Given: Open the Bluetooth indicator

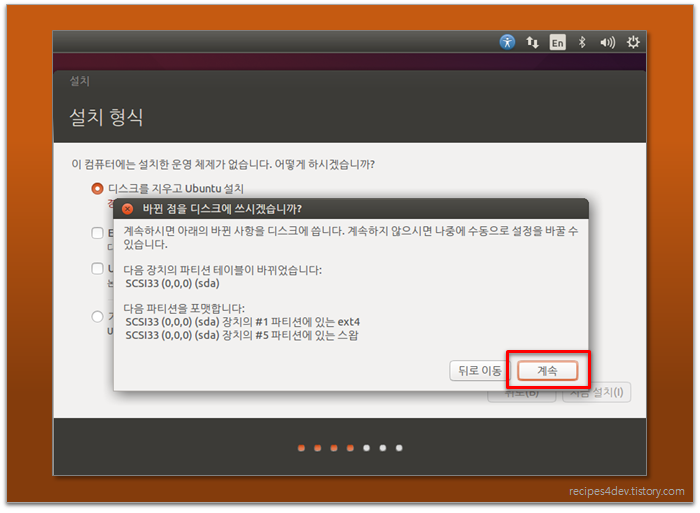Looking at the screenshot, I should point(582,42).
